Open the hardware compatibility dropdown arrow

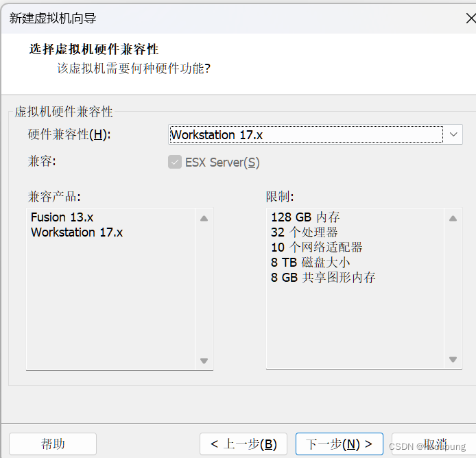point(453,134)
